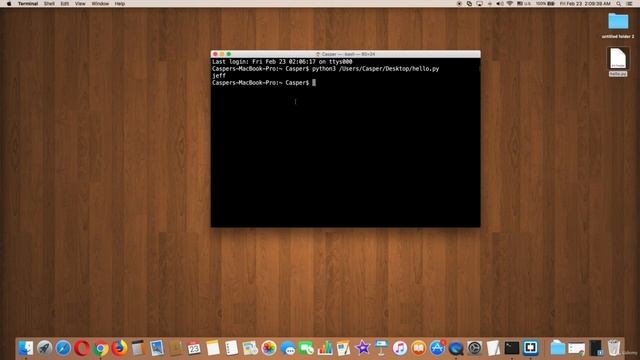Screen dimensions: 640x360
Task: Zoom Terminal with green button
Action: click(229, 54)
